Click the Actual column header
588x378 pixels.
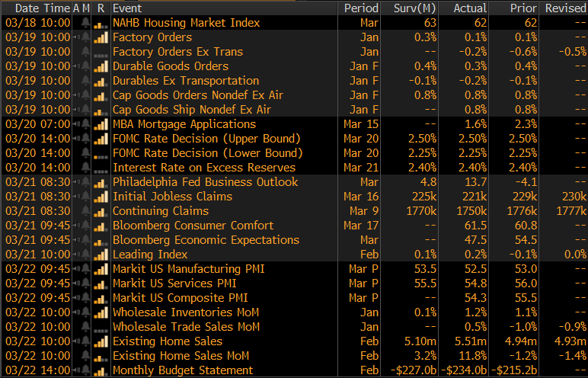pos(469,8)
